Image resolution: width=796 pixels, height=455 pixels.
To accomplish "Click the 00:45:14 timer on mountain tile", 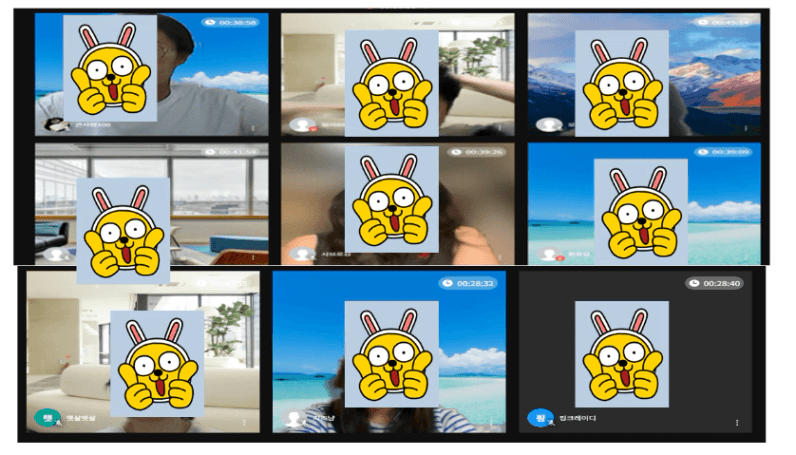I will click(x=723, y=22).
